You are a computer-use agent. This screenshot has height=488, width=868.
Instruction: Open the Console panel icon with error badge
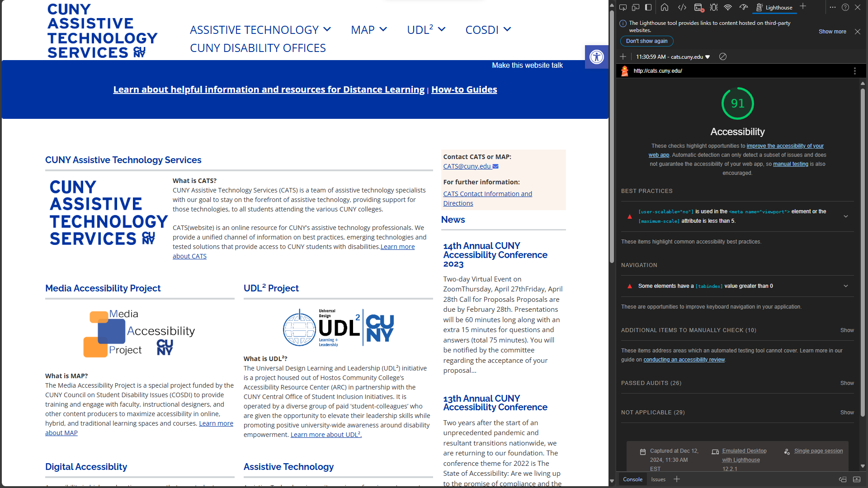click(699, 7)
